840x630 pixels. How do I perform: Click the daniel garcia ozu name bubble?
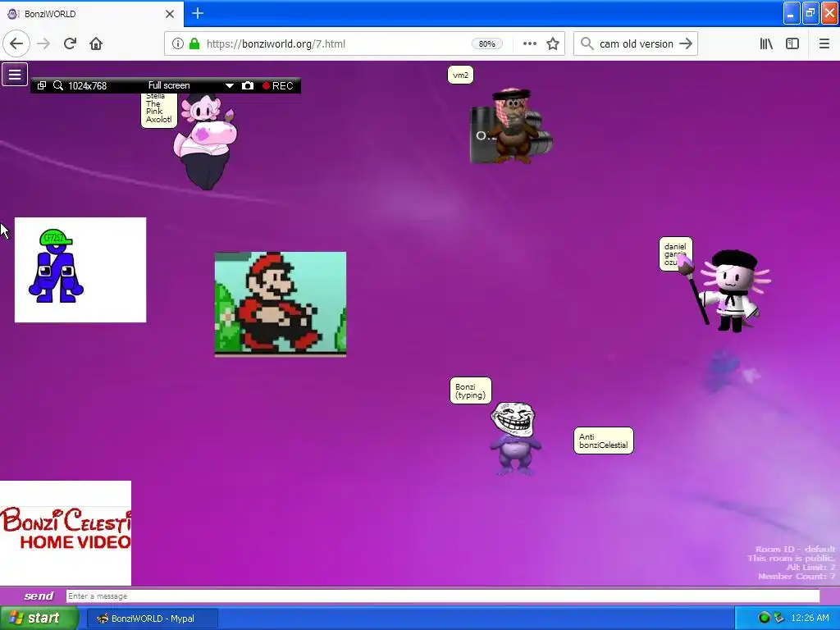click(x=675, y=254)
